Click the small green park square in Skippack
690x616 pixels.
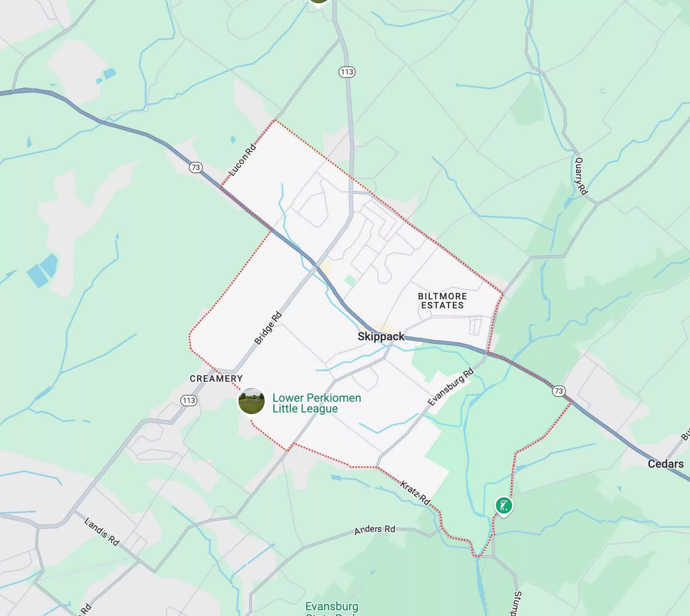pos(350,281)
